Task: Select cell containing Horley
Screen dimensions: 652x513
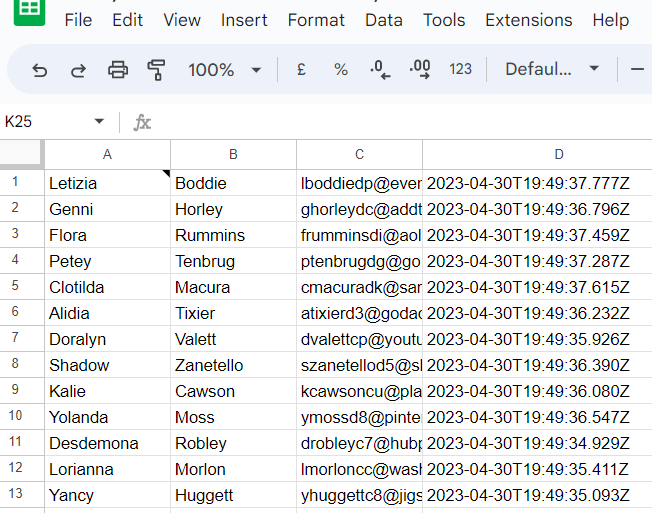Action: (233, 209)
